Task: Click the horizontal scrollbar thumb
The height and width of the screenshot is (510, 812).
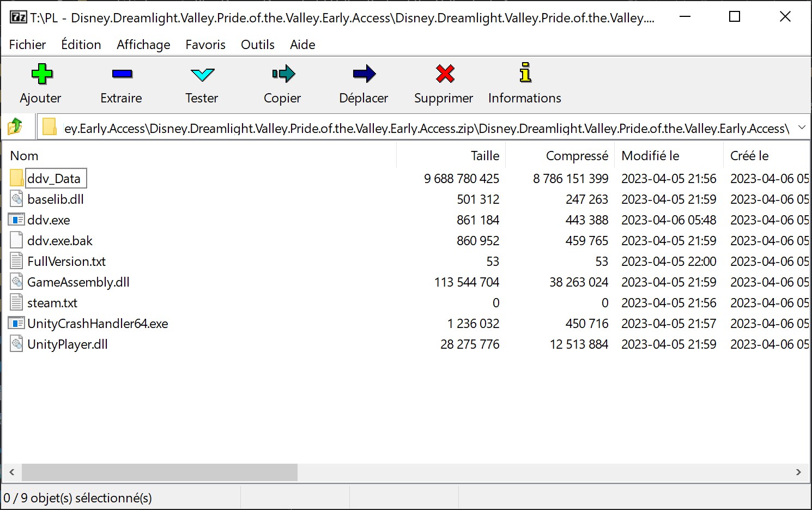Action: tap(159, 472)
